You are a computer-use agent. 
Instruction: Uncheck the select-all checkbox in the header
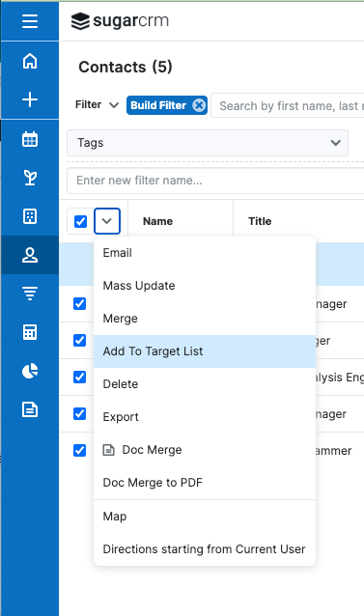[80, 221]
